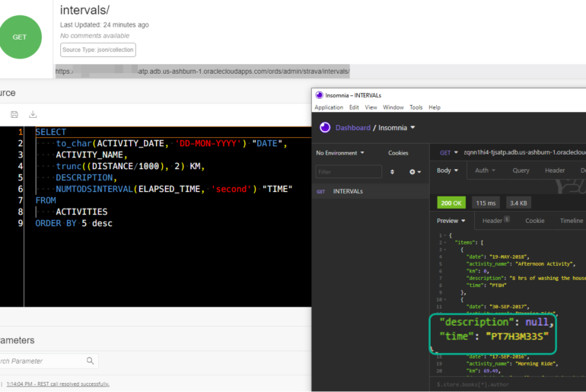This screenshot has height=392, width=586.
Task: Click the Filter input in Insomnia sidebar
Action: pos(349,171)
